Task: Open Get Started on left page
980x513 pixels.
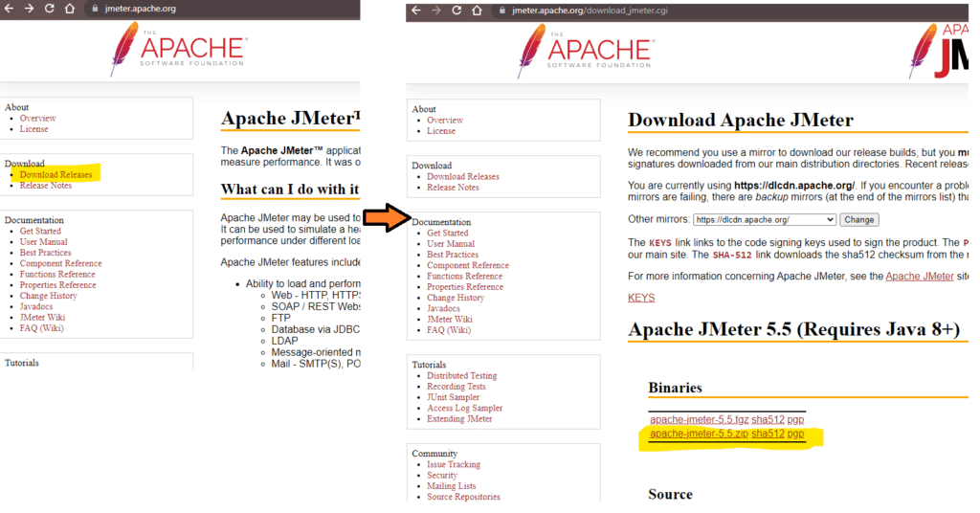Action: pyautogui.click(x=40, y=232)
